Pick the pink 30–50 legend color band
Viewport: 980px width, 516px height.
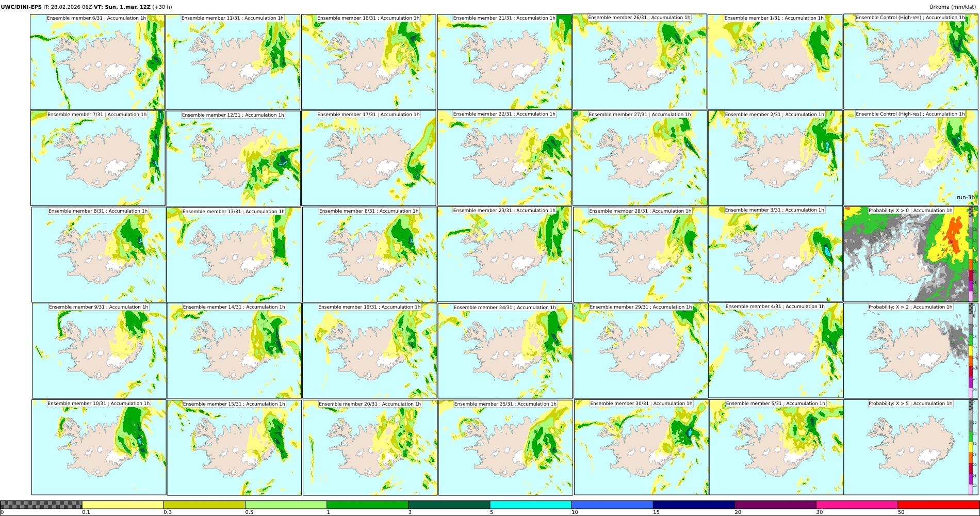tap(857, 505)
